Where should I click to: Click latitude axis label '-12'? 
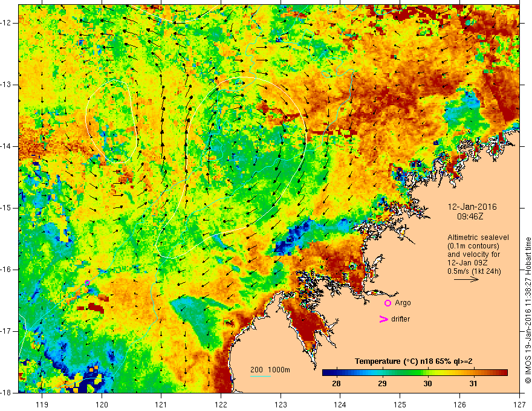pyautogui.click(x=6, y=23)
